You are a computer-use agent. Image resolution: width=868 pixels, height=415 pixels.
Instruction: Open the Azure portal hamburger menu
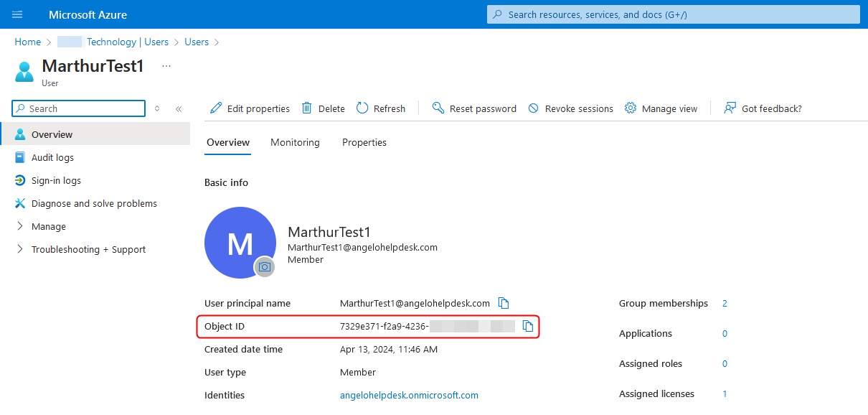click(17, 14)
